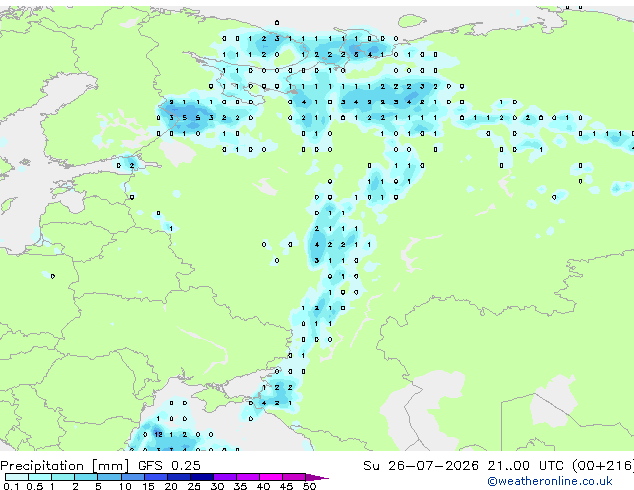Click the 2–5 mm legend color swatch
The image size is (634, 490).
click(x=86, y=477)
